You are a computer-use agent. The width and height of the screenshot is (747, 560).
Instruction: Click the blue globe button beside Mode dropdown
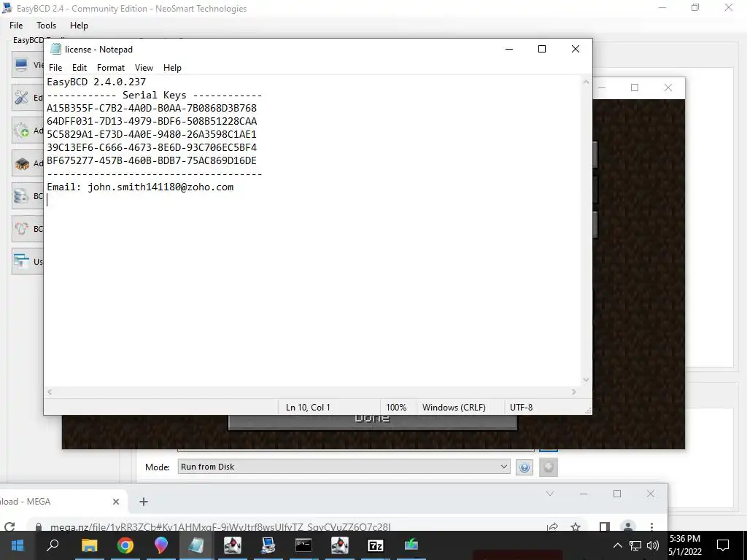pyautogui.click(x=525, y=467)
